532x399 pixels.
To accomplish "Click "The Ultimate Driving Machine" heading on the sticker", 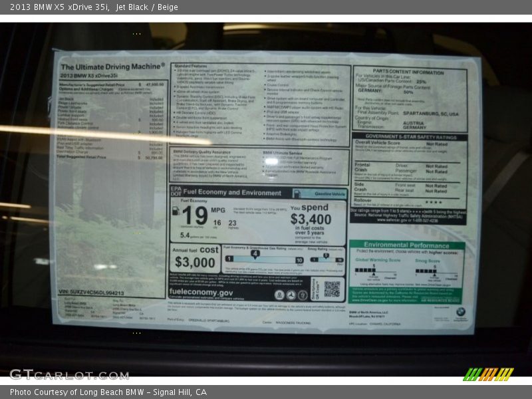I will (x=112, y=66).
